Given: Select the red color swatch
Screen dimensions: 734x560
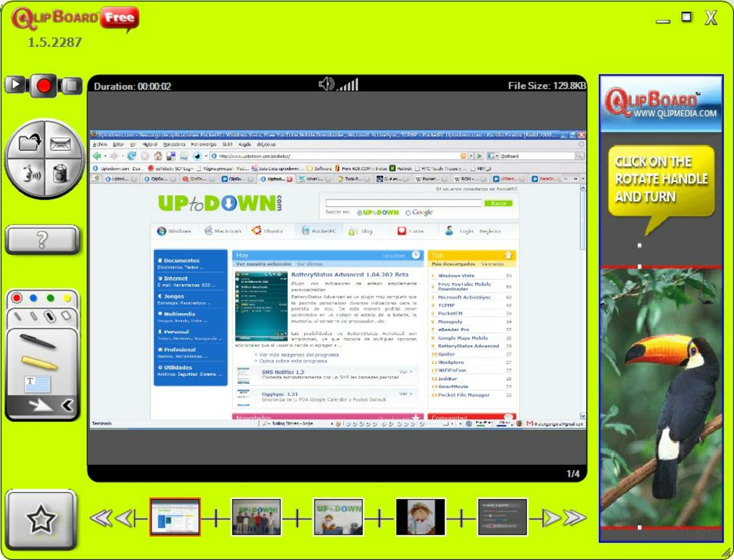Looking at the screenshot, I should (x=17, y=298).
